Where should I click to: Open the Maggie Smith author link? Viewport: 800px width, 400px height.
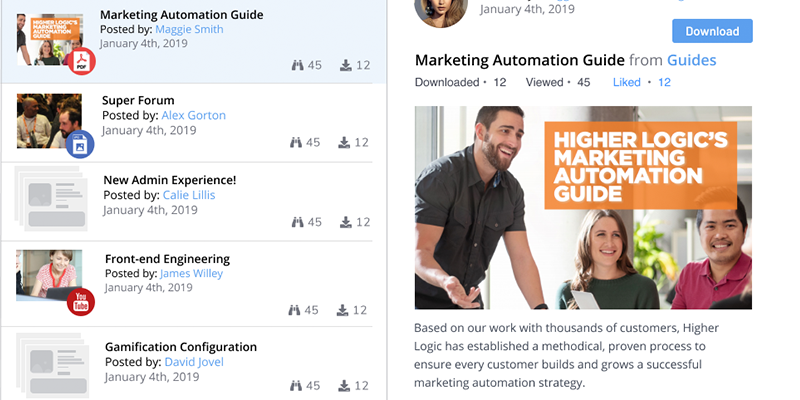[x=189, y=29]
